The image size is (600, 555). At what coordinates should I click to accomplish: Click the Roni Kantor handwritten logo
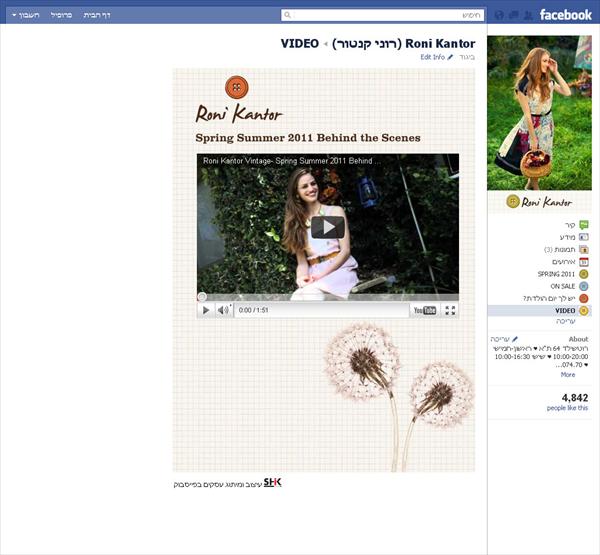239,114
